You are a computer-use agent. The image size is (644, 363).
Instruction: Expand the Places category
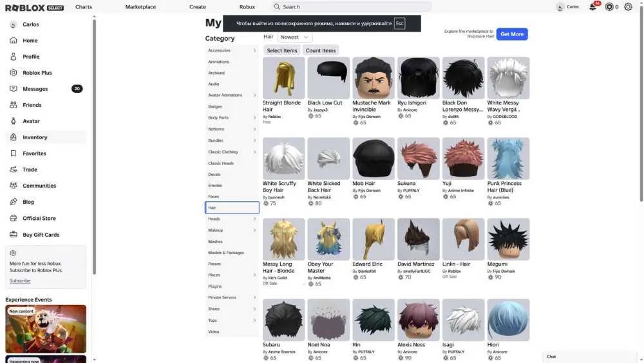click(254, 275)
